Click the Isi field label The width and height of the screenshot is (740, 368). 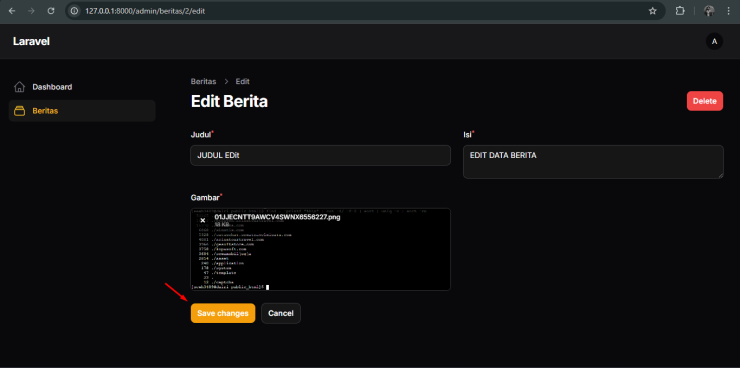(x=468, y=134)
